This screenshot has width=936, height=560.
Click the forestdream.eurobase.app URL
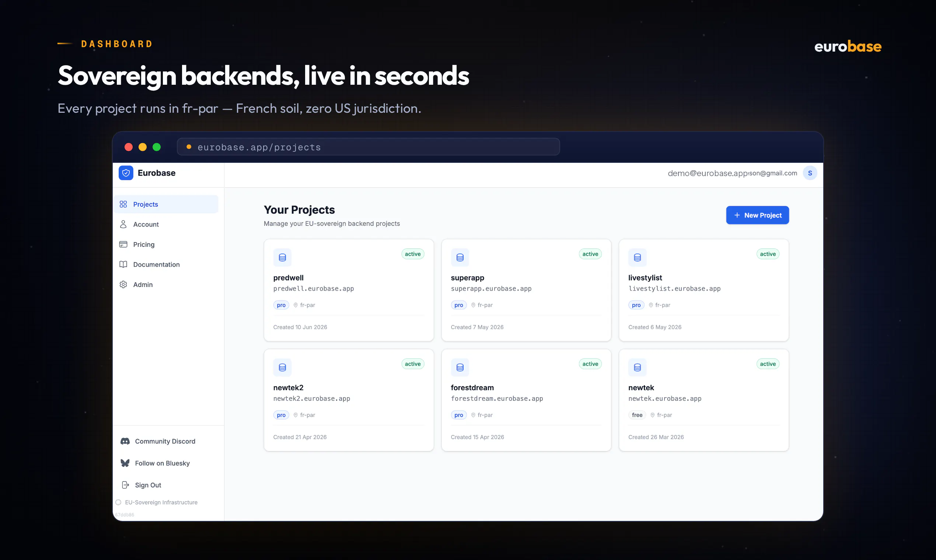point(497,399)
